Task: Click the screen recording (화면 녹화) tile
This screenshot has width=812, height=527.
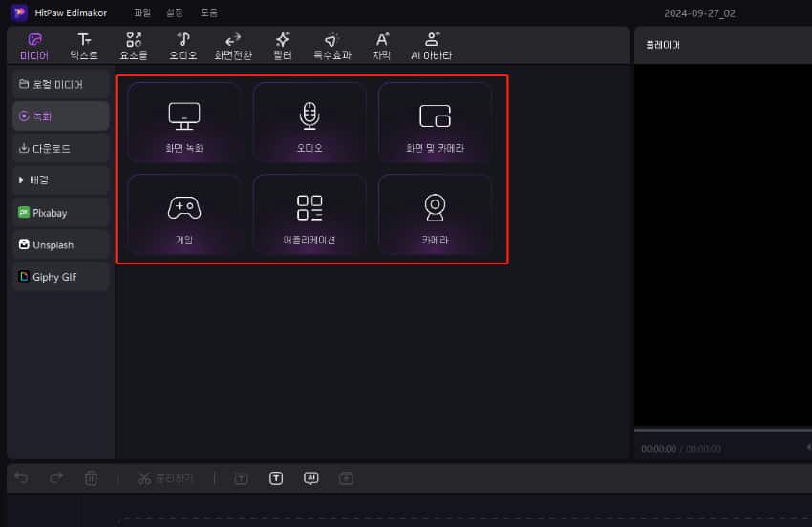Action: (183, 121)
